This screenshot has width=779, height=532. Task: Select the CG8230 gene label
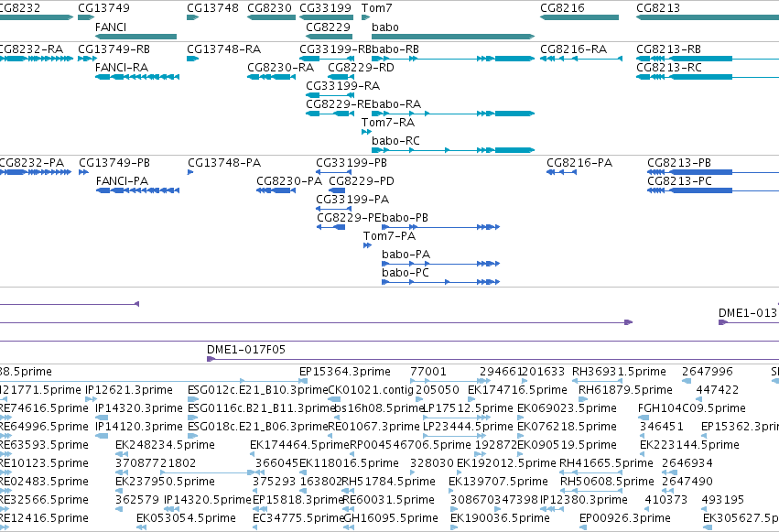[269, 8]
